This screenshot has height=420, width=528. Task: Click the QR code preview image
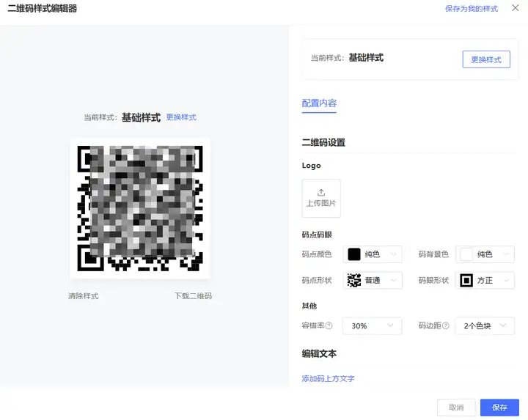point(140,208)
